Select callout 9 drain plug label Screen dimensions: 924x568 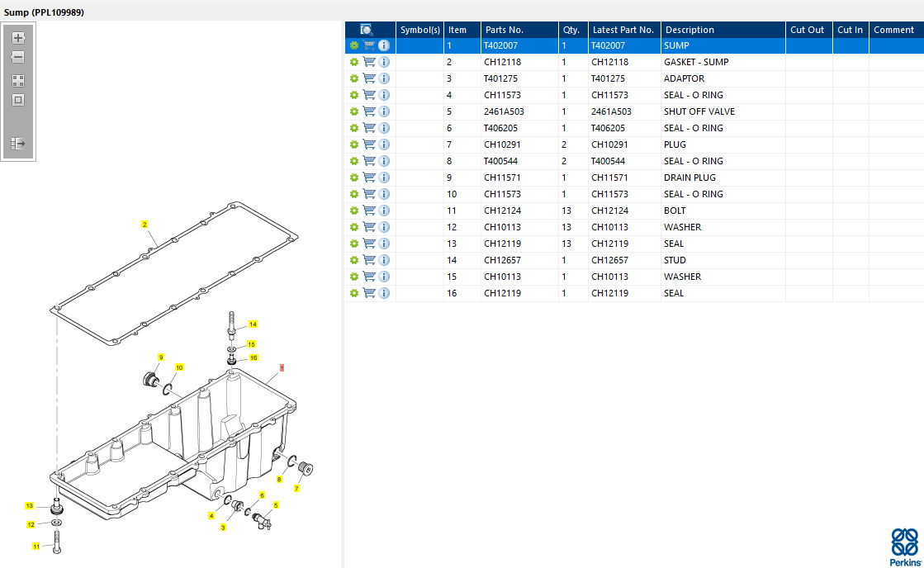click(x=161, y=357)
